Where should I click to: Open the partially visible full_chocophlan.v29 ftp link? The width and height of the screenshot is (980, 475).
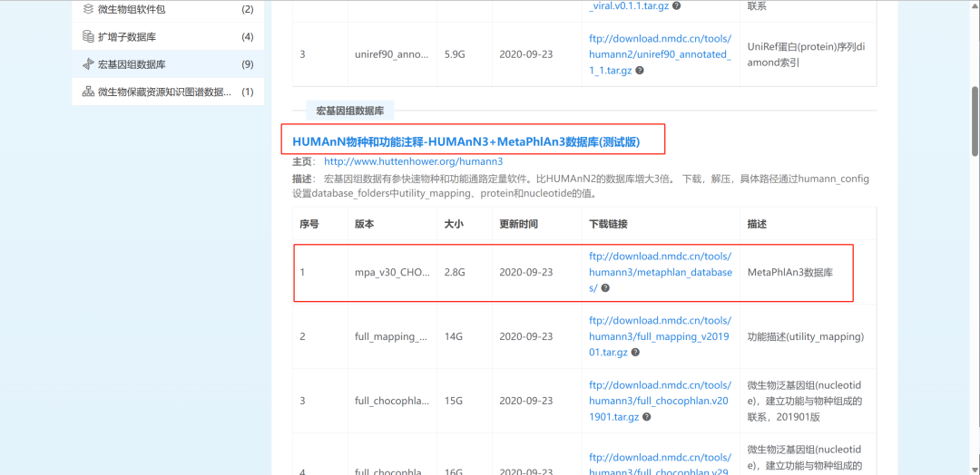pyautogui.click(x=660, y=464)
